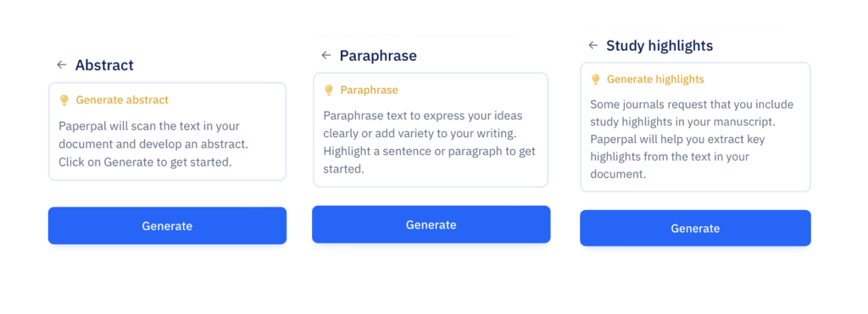This screenshot has height=314, width=868.
Task: Click the paraphrase instructions text
Action: 430,142
